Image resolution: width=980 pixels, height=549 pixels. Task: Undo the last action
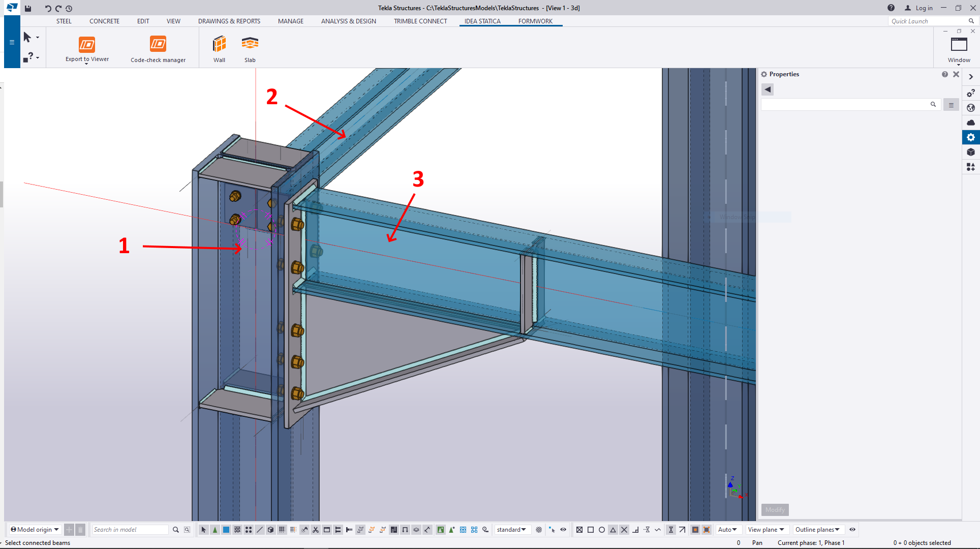point(47,8)
